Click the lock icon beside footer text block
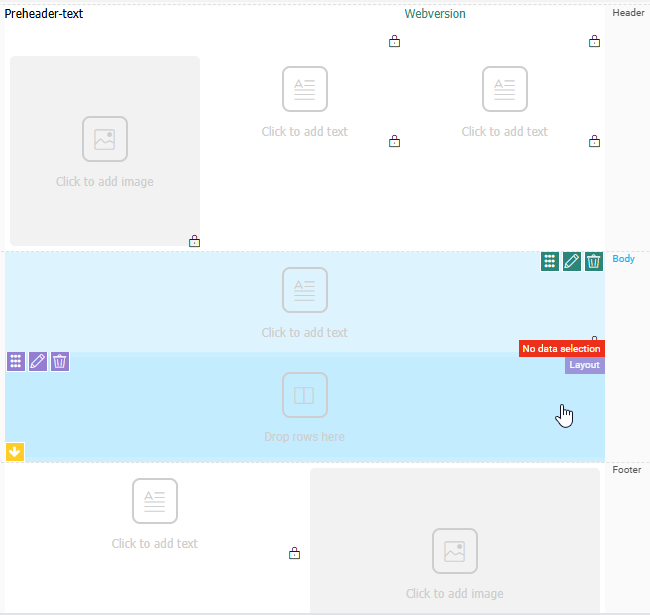This screenshot has height=615, width=650. [294, 553]
